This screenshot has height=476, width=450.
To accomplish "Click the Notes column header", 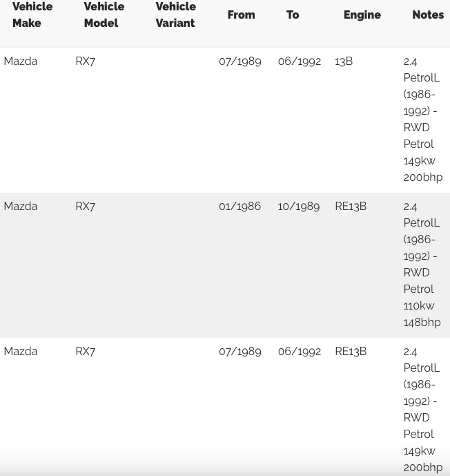I will [428, 15].
